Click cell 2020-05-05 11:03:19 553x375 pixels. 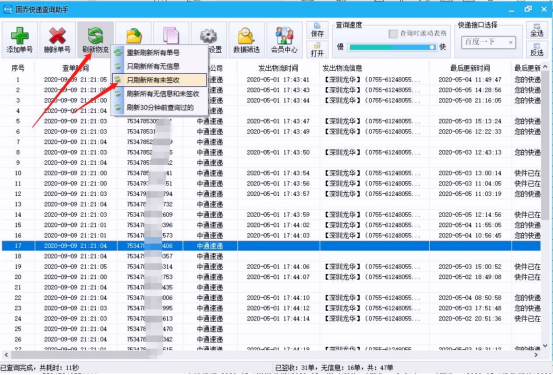470,194
